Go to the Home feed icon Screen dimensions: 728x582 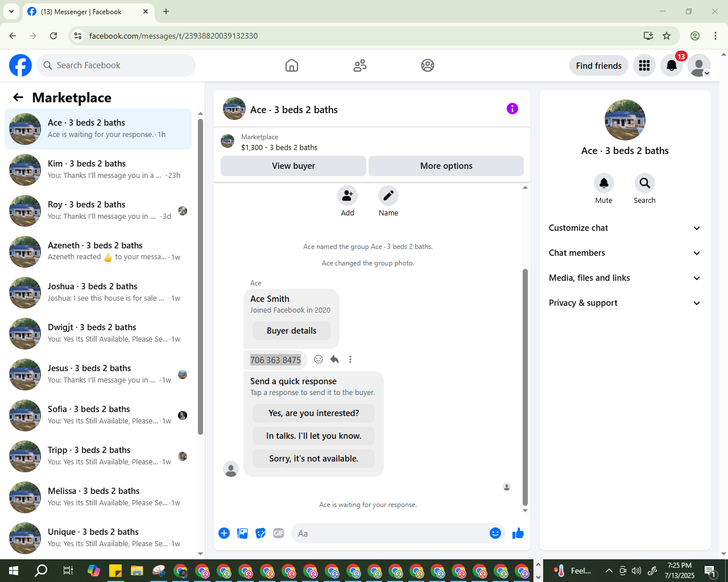pyautogui.click(x=292, y=65)
